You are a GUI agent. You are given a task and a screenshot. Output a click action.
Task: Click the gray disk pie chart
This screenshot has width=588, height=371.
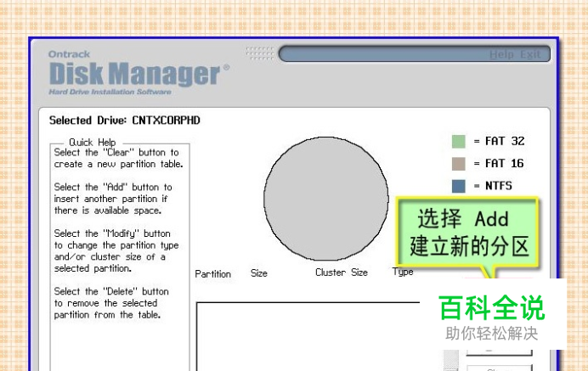point(326,199)
